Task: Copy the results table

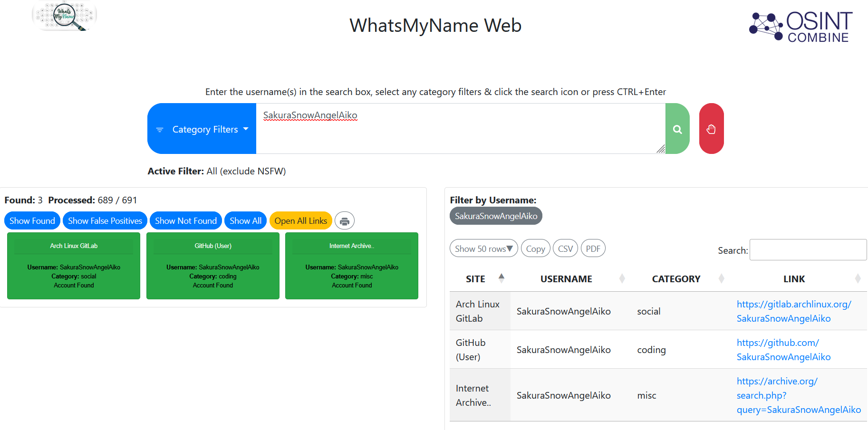Action: (x=536, y=248)
